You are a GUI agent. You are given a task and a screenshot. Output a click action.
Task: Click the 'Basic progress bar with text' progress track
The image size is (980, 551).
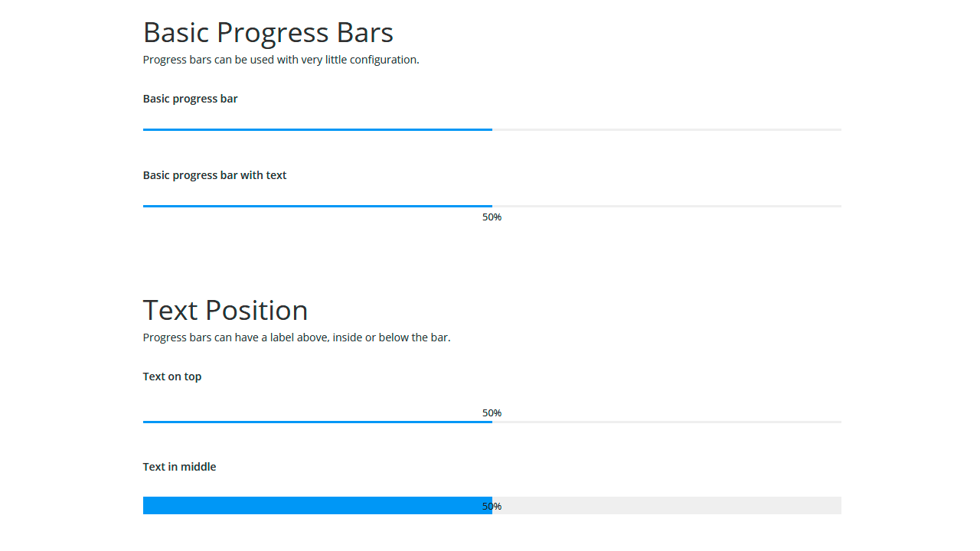pyautogui.click(x=492, y=206)
